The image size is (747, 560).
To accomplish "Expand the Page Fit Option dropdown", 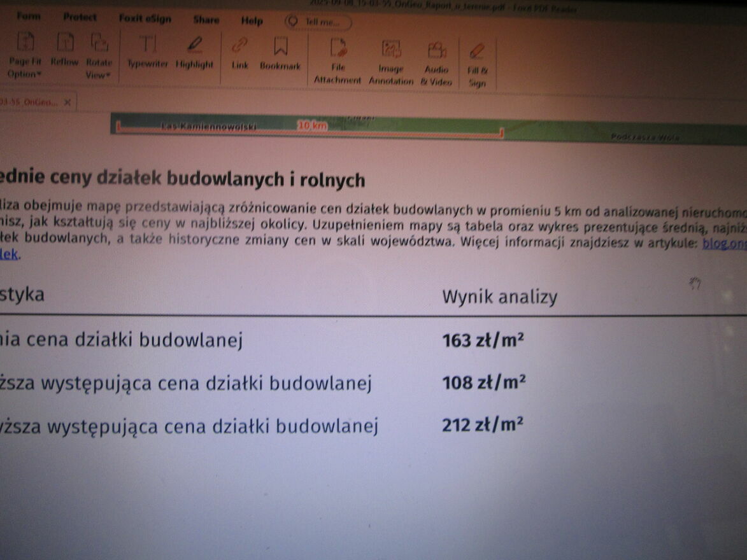I will (x=25, y=73).
